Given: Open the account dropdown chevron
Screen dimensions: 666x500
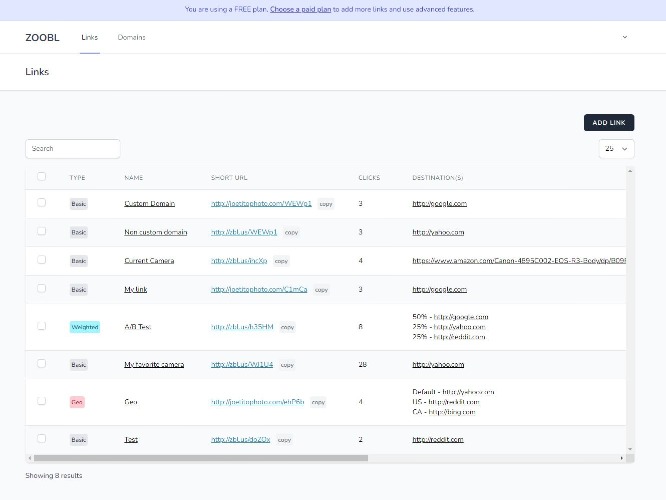Looking at the screenshot, I should coord(624,37).
